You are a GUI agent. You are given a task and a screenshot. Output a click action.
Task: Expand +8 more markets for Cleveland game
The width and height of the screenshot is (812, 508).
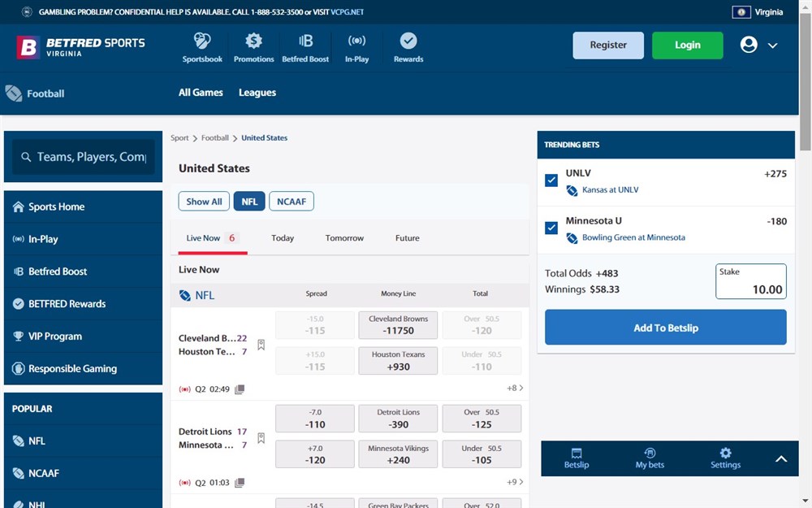click(515, 388)
